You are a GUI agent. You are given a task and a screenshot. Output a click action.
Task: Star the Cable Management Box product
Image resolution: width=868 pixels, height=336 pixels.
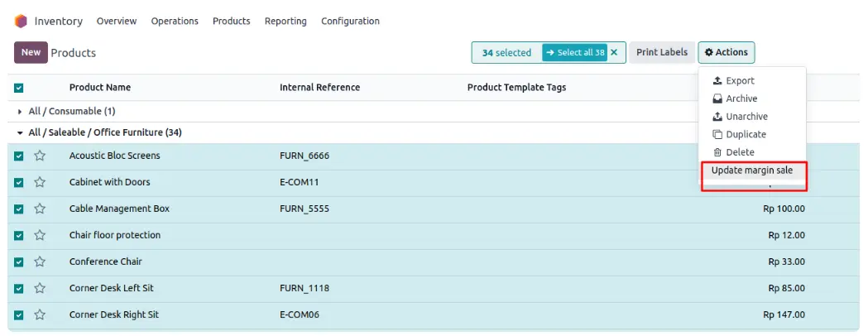coord(40,209)
